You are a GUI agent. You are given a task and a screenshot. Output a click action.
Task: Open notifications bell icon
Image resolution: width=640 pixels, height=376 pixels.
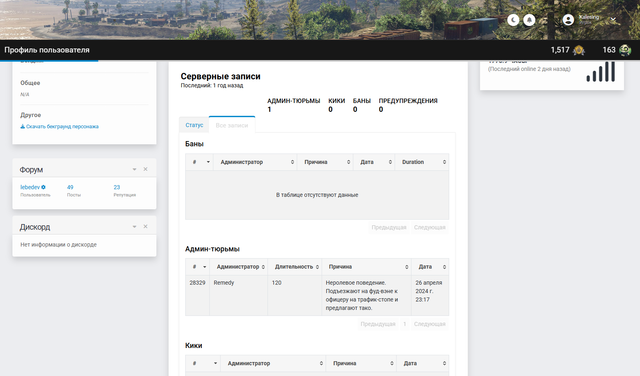point(529,20)
